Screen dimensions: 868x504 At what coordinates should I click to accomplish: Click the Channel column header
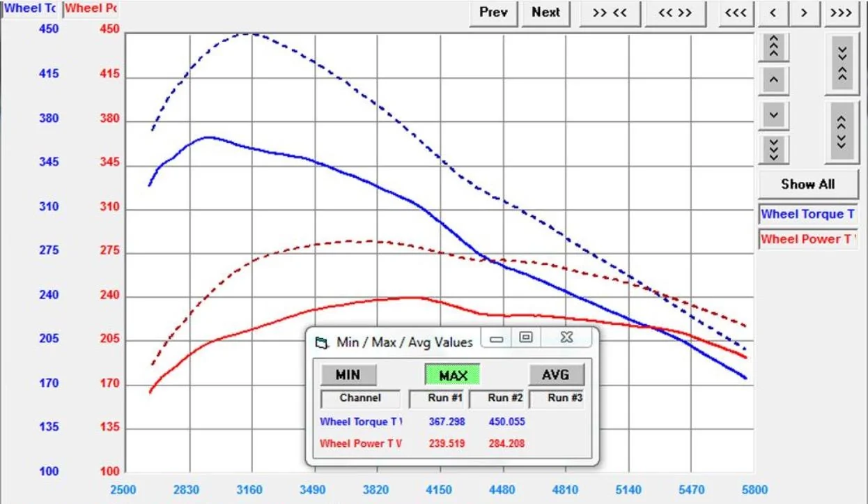click(x=360, y=398)
